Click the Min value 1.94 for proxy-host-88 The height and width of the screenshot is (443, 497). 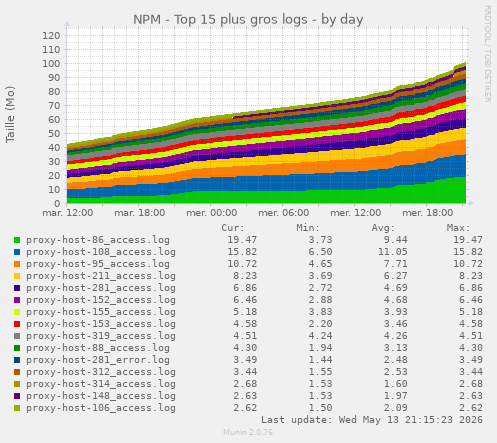pyautogui.click(x=320, y=348)
